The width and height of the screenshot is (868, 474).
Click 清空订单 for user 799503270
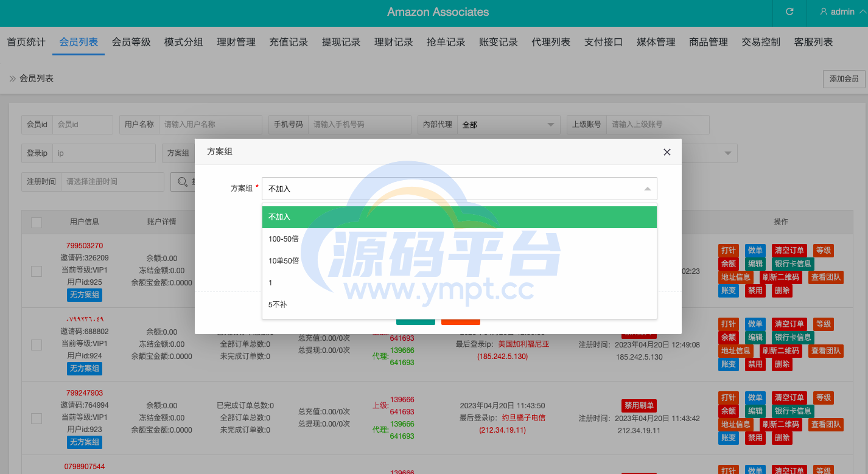789,251
